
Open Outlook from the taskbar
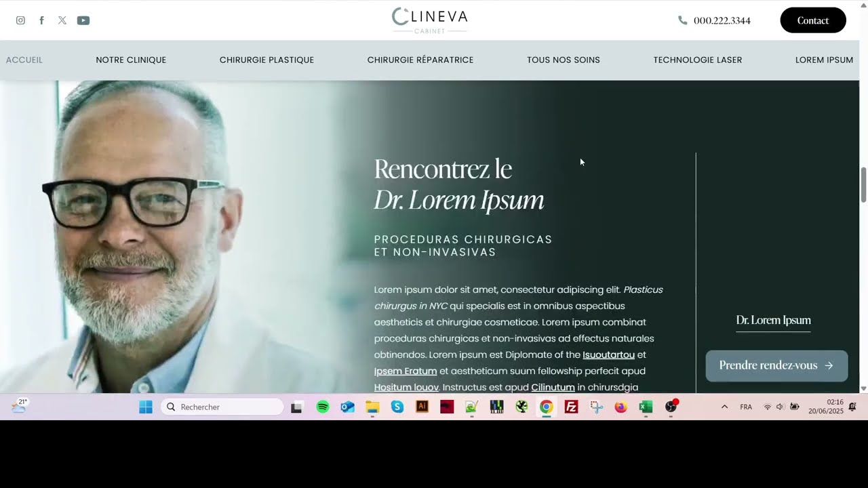[x=348, y=407]
